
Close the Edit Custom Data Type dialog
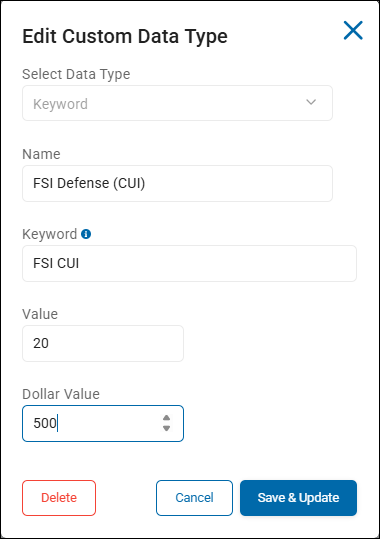click(x=353, y=30)
